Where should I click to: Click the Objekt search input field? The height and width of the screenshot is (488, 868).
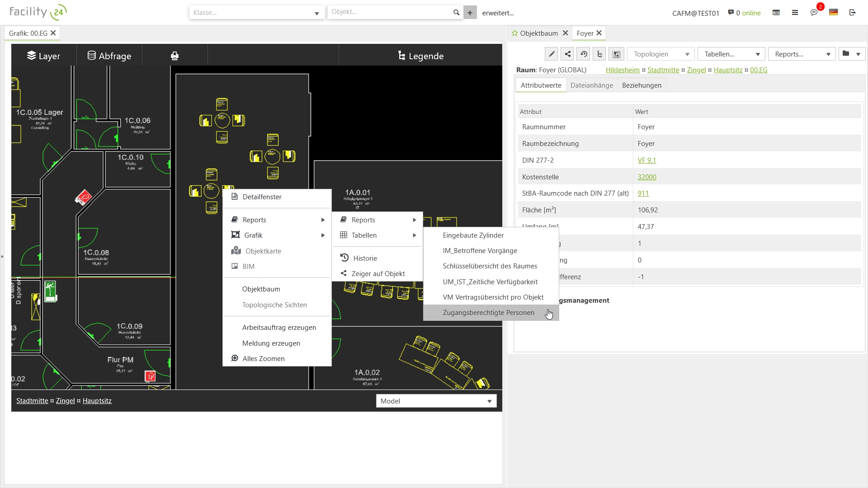pyautogui.click(x=390, y=12)
